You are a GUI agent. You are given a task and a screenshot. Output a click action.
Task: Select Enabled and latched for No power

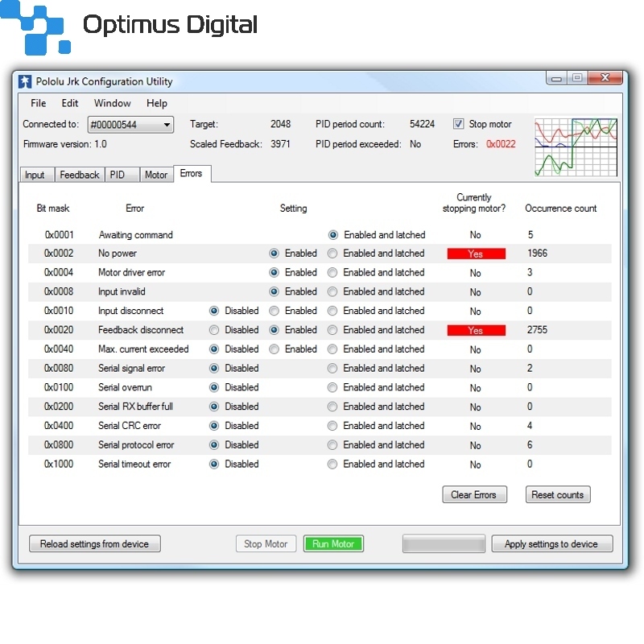[332, 254]
